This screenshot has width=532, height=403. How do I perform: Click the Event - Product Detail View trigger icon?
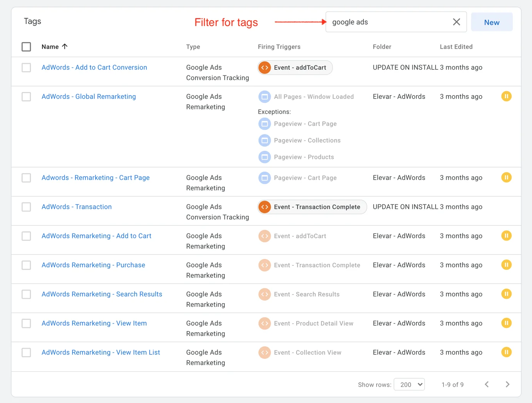tap(264, 323)
